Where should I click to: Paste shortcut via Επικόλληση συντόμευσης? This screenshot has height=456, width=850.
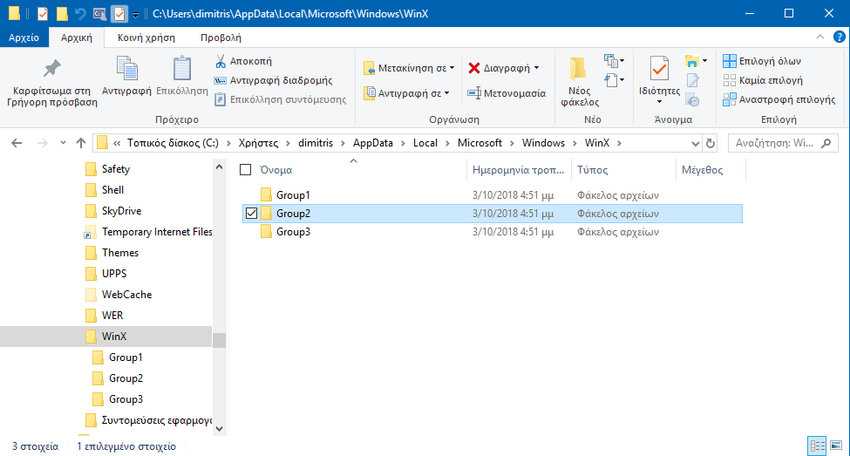(280, 100)
